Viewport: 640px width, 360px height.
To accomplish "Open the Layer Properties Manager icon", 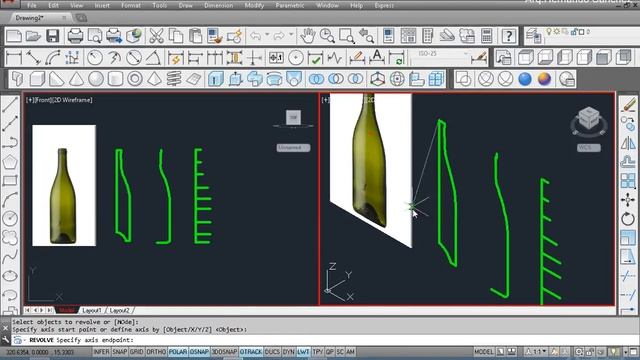I will coord(534,36).
